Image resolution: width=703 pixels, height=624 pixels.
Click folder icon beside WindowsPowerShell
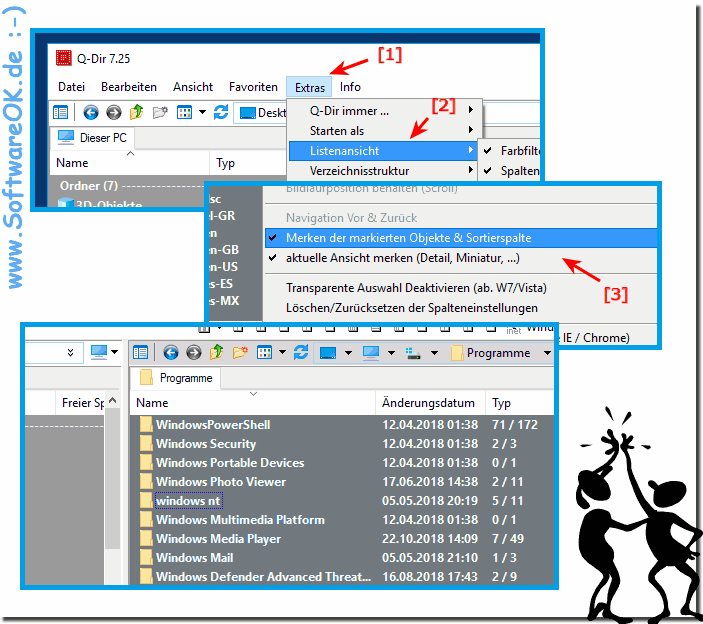[145, 424]
